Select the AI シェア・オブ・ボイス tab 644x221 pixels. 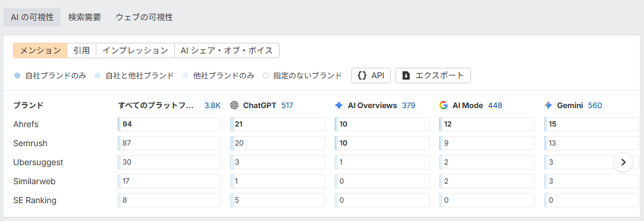pos(227,50)
